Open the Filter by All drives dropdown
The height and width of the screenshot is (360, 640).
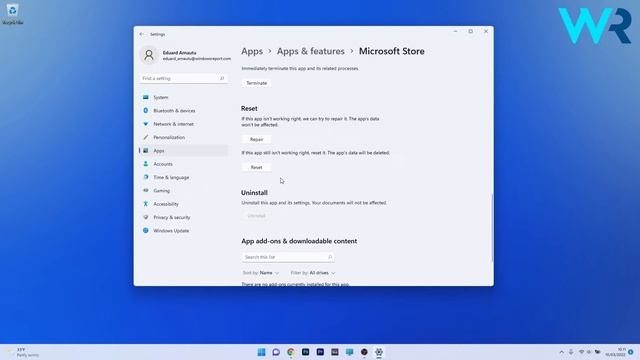click(x=313, y=273)
